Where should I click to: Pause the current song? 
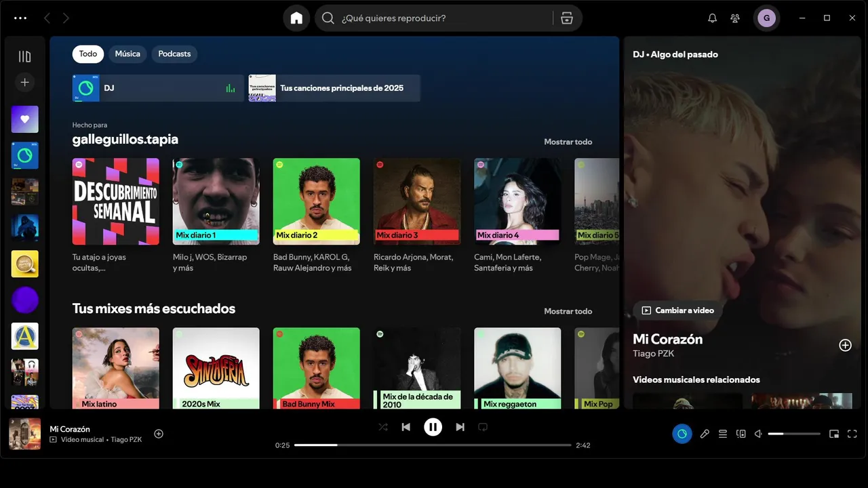[x=433, y=427]
